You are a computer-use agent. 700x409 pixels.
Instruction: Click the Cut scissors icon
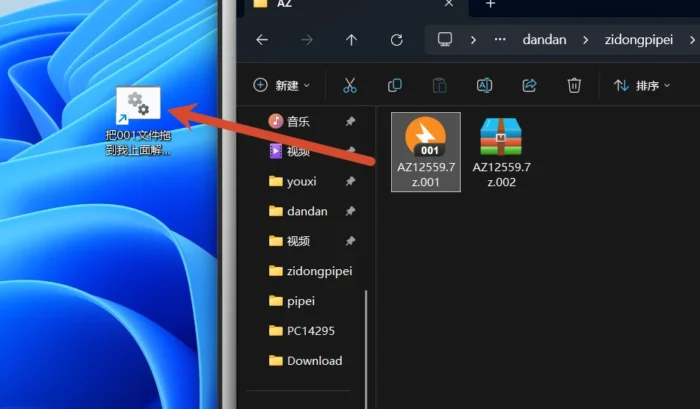point(350,85)
